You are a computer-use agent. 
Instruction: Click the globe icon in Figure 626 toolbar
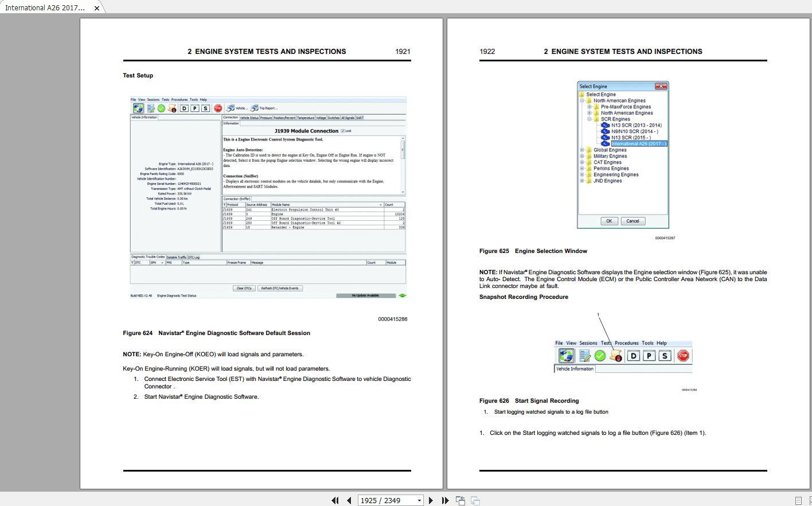pyautogui.click(x=566, y=356)
